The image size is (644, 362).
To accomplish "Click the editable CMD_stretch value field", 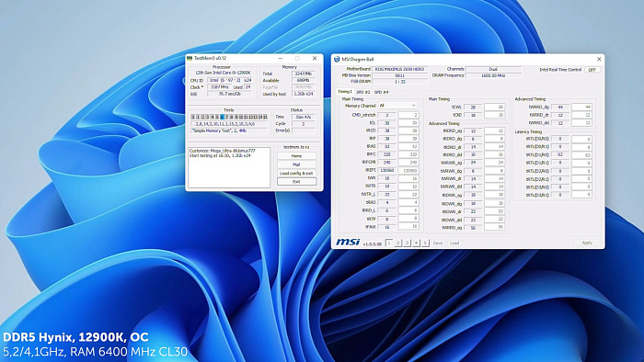I will (408, 115).
